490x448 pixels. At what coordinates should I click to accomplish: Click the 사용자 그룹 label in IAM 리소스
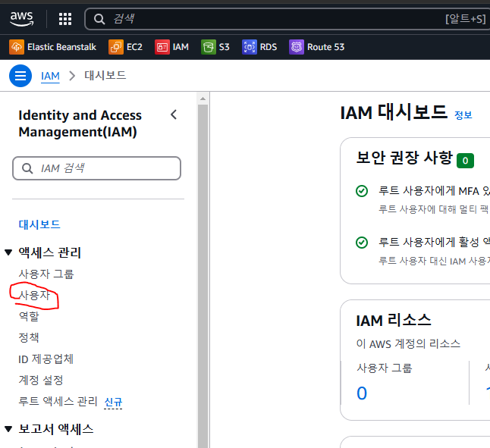(x=385, y=368)
